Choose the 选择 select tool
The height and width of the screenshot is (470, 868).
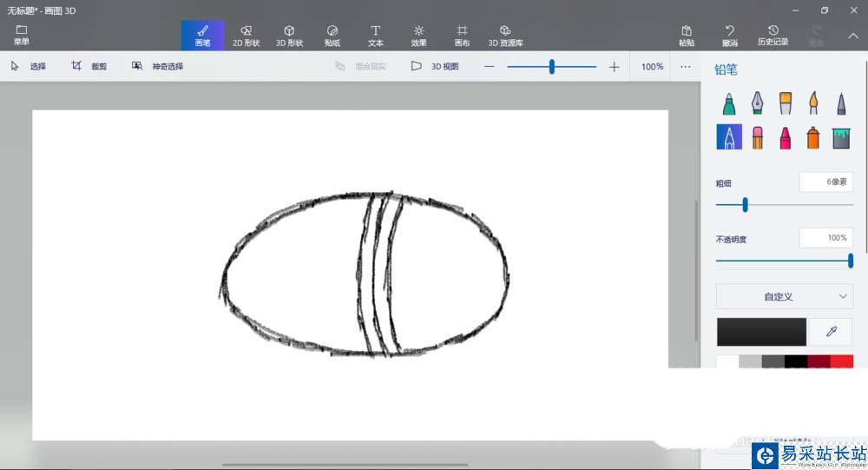[x=29, y=66]
